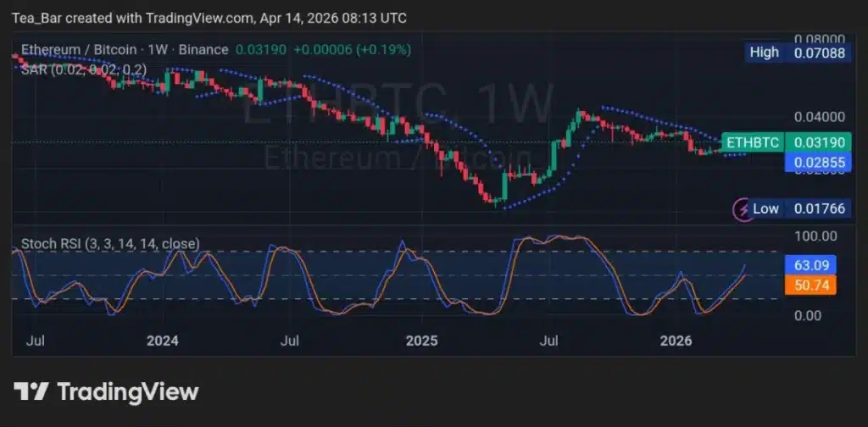Click the 63.09 Stoch RSI K value

811,265
